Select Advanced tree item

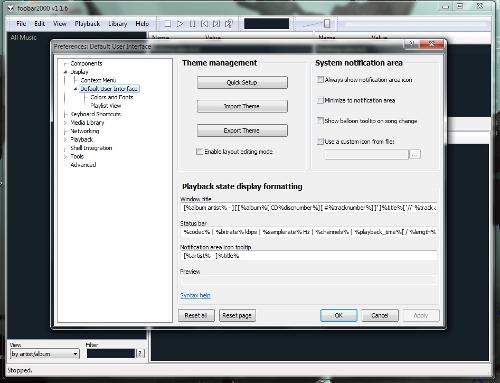(x=83, y=165)
